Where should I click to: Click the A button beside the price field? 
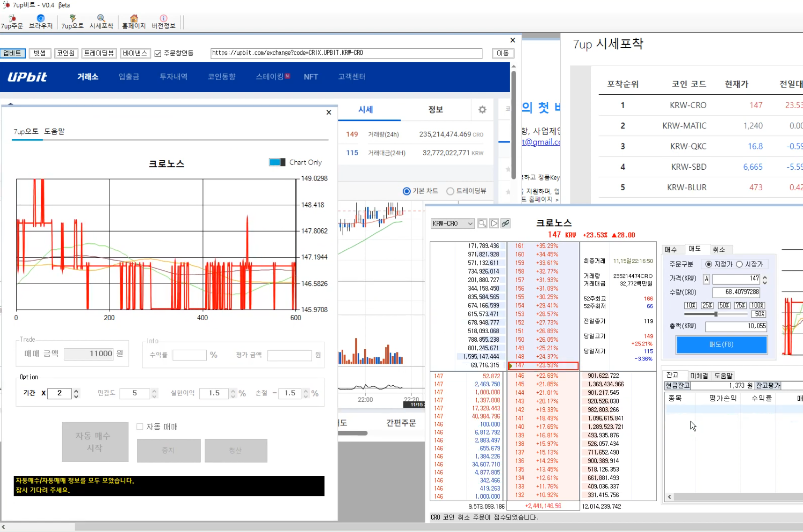707,279
